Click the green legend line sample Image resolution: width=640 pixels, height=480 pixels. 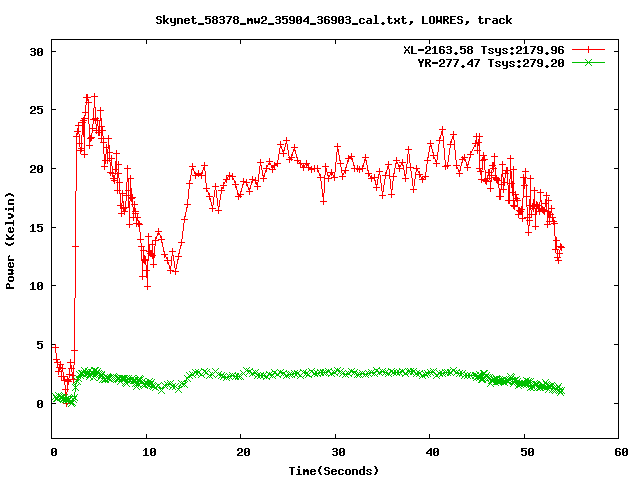click(588, 63)
